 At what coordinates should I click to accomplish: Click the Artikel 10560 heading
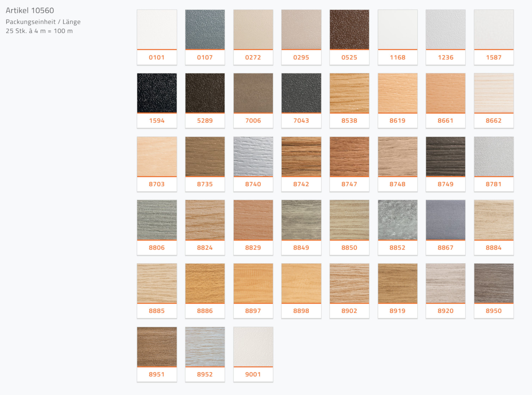click(x=30, y=11)
